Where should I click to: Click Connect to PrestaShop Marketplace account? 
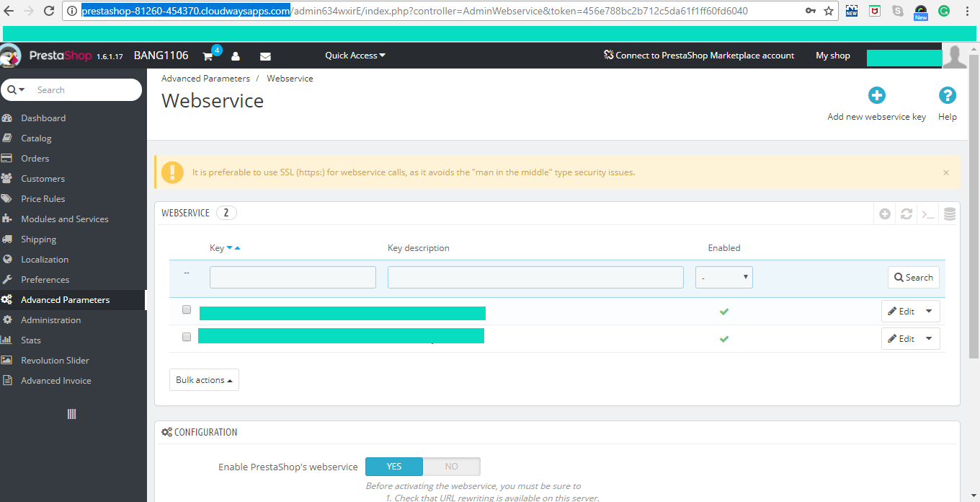point(699,56)
